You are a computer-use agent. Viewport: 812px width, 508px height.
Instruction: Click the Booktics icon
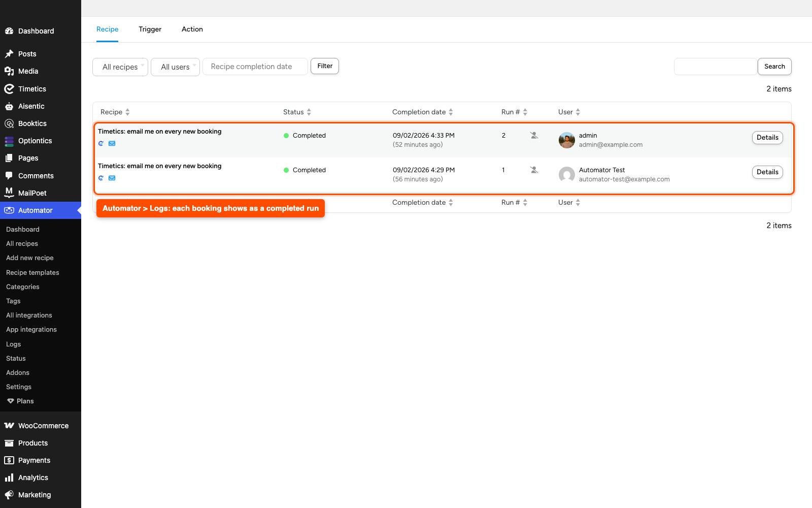tap(9, 123)
